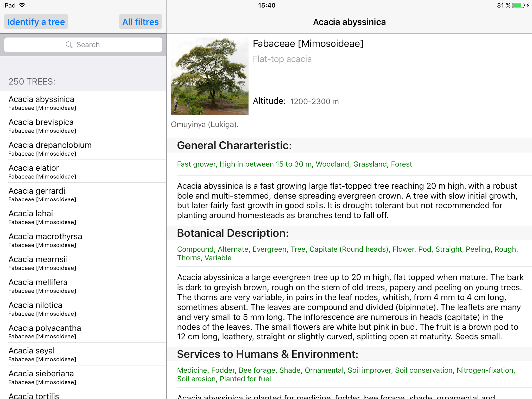Click the General Chararteristic heading
This screenshot has height=399, width=532.
tap(234, 146)
